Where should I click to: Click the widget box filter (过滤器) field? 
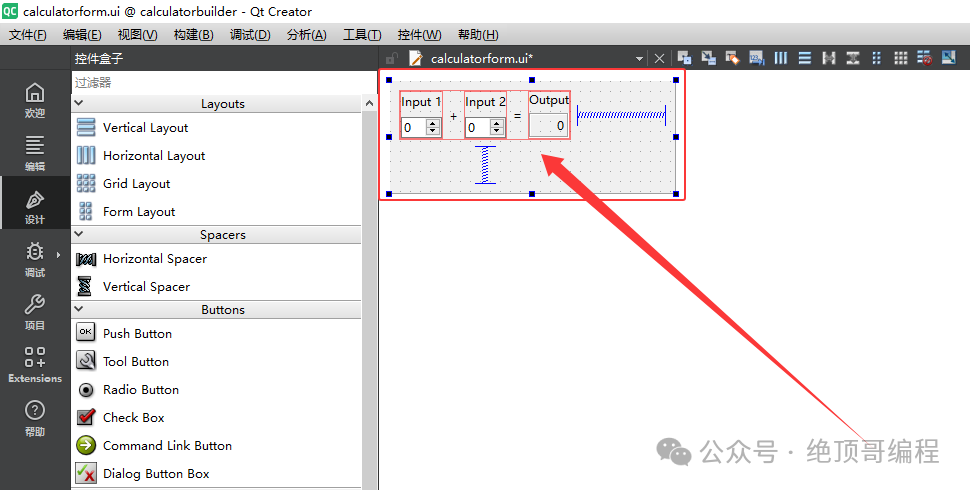(x=225, y=82)
